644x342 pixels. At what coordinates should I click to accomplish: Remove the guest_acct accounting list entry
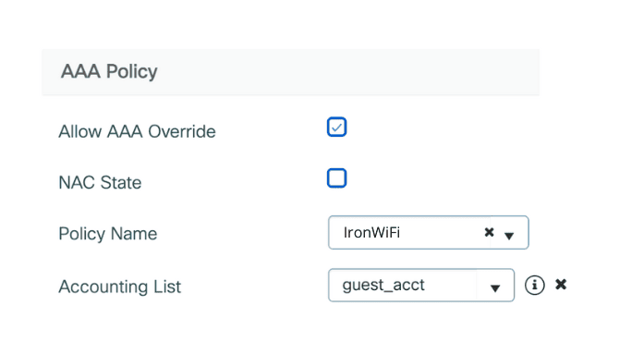pyautogui.click(x=561, y=284)
